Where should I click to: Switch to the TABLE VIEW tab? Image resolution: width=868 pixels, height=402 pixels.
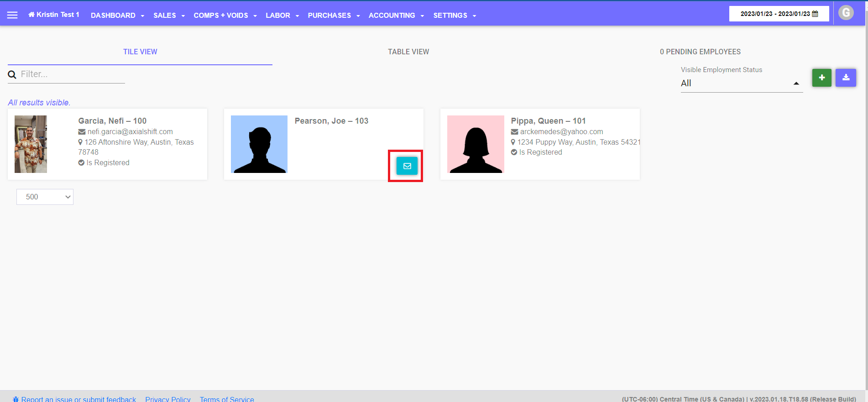(408, 52)
